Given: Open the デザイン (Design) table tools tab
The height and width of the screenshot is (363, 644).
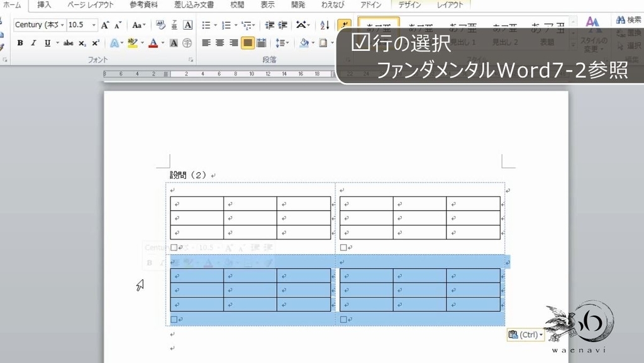Looking at the screenshot, I should (409, 5).
